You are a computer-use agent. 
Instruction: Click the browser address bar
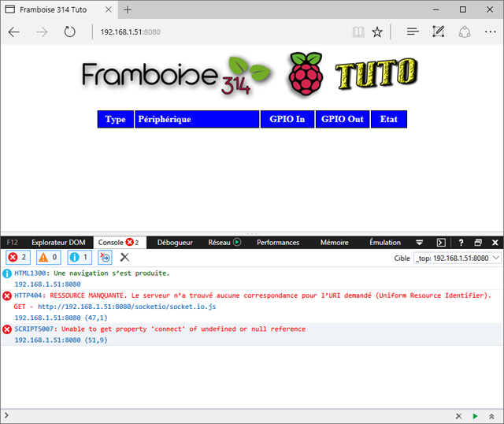tap(220, 32)
